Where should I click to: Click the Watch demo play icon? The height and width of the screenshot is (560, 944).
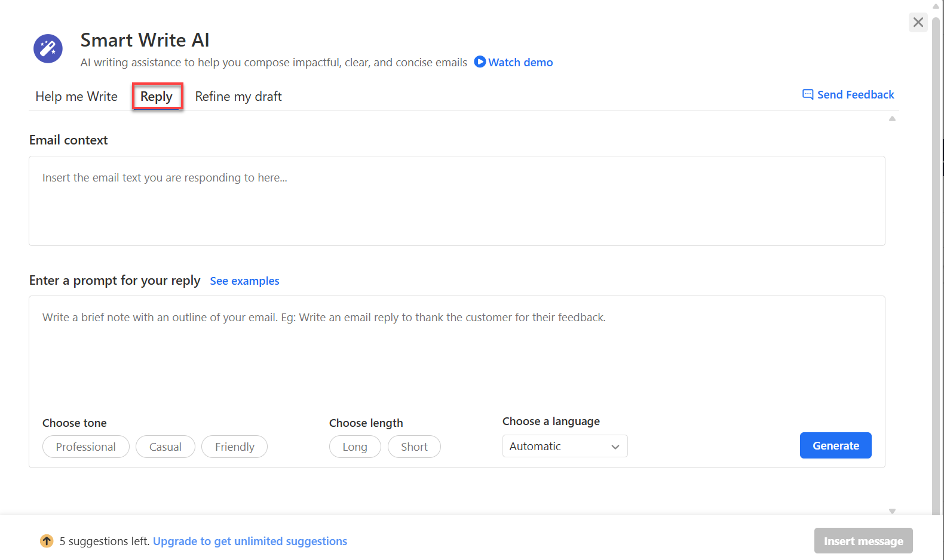tap(480, 61)
